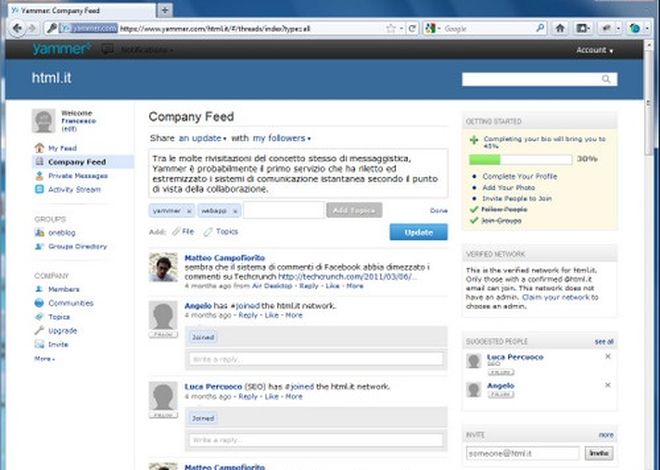The height and width of the screenshot is (470, 660).
Task: Click Add Your Photo
Action: pyautogui.click(x=508, y=187)
